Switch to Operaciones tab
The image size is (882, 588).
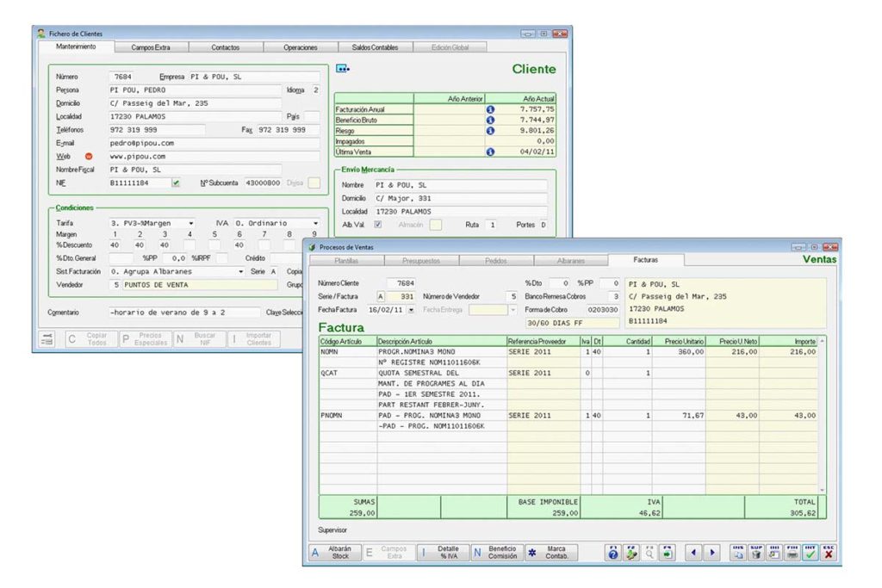pos(301,47)
